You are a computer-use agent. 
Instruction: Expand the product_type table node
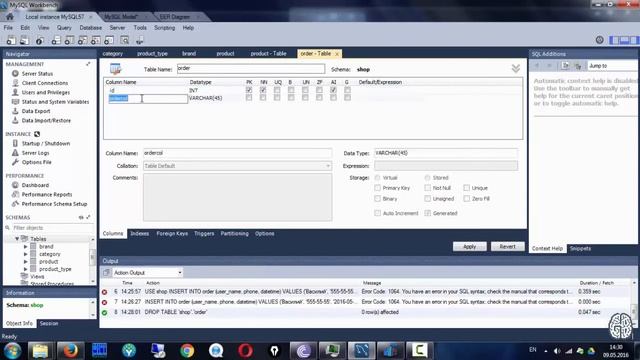25,269
